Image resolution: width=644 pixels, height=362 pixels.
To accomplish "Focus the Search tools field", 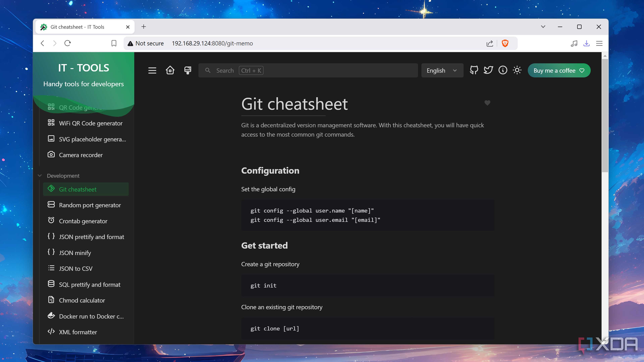I will [x=308, y=70].
